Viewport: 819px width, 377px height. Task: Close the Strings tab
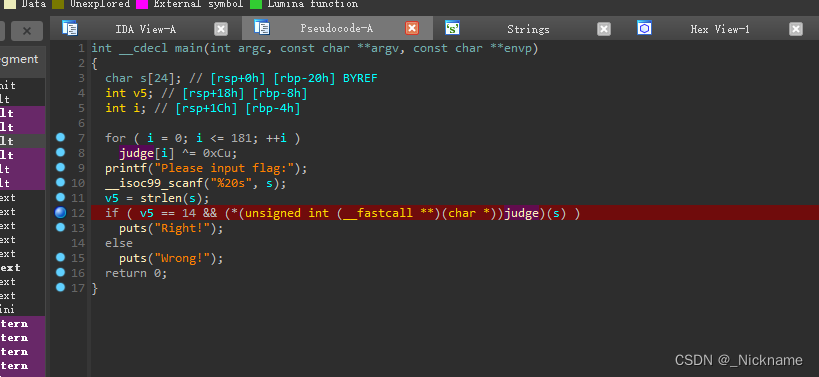coord(604,29)
